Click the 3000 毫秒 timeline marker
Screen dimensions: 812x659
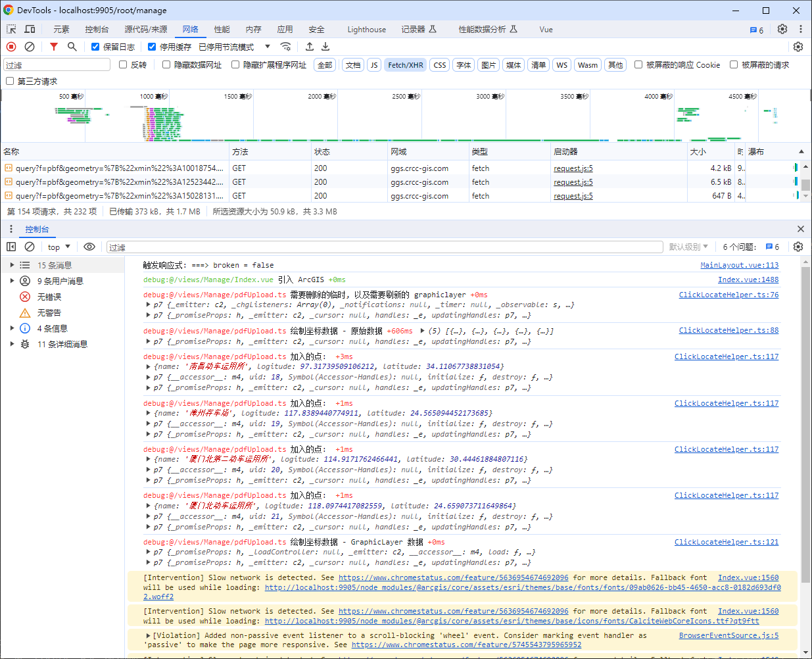(x=490, y=96)
